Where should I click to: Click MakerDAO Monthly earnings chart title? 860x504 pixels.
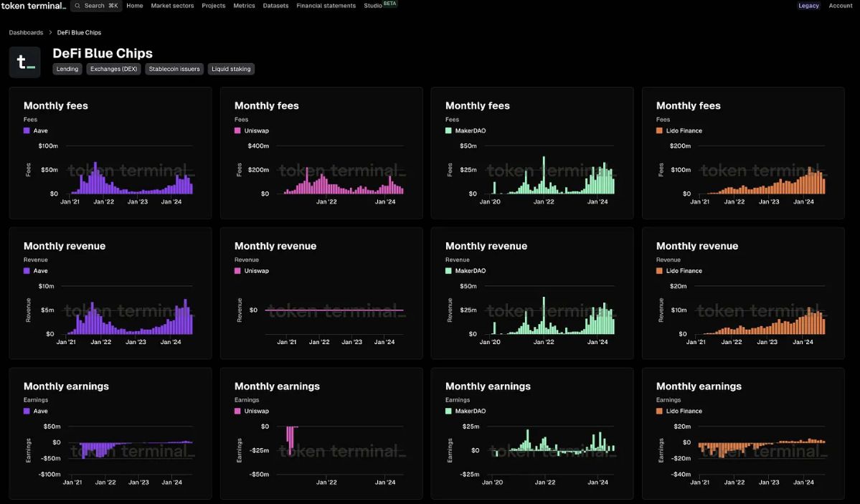(488, 386)
